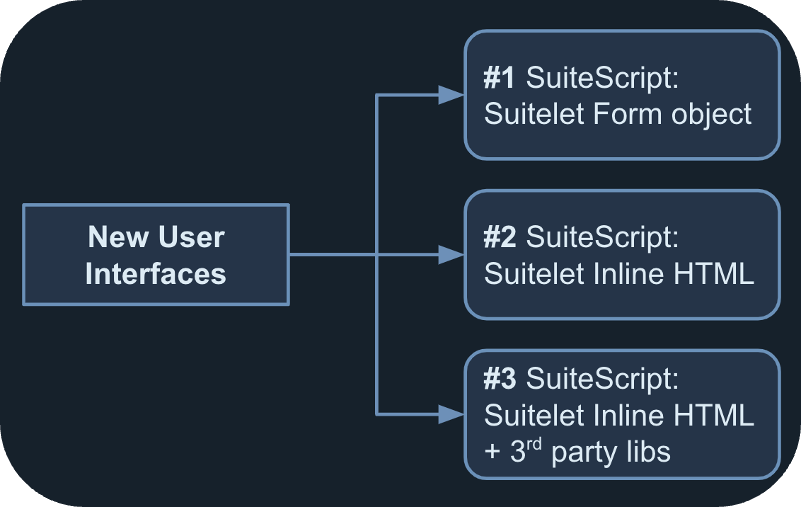Click the connector line leaving New User Interfaces
802x508 pixels.
point(330,254)
